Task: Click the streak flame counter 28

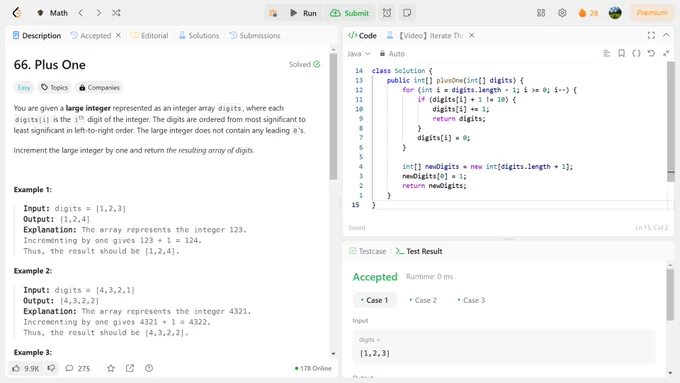Action: point(588,13)
